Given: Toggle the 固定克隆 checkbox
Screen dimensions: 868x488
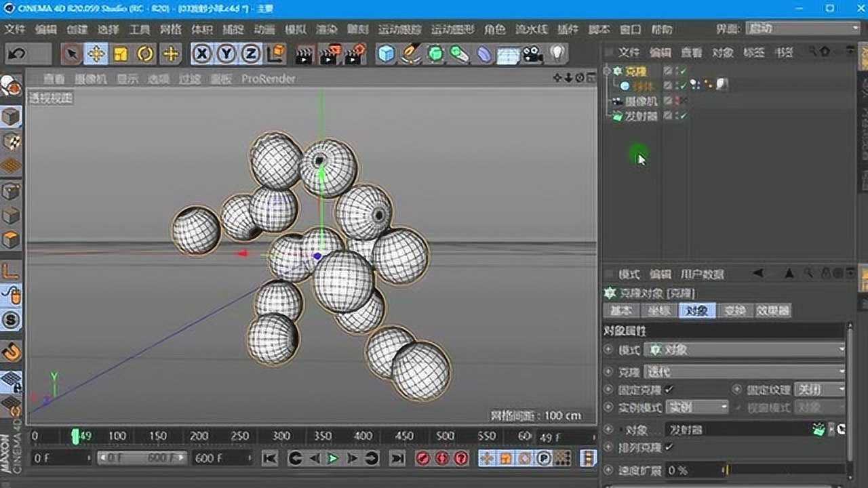Looking at the screenshot, I should 669,390.
